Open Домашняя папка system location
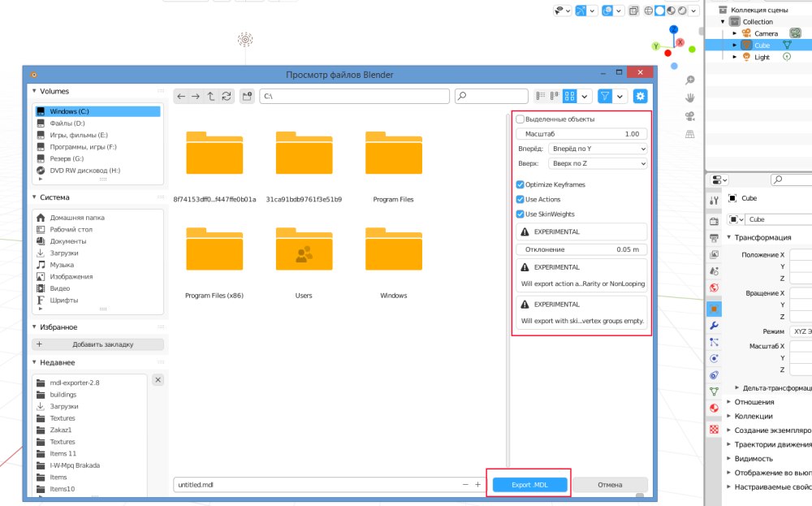812x506 pixels. coord(97,218)
